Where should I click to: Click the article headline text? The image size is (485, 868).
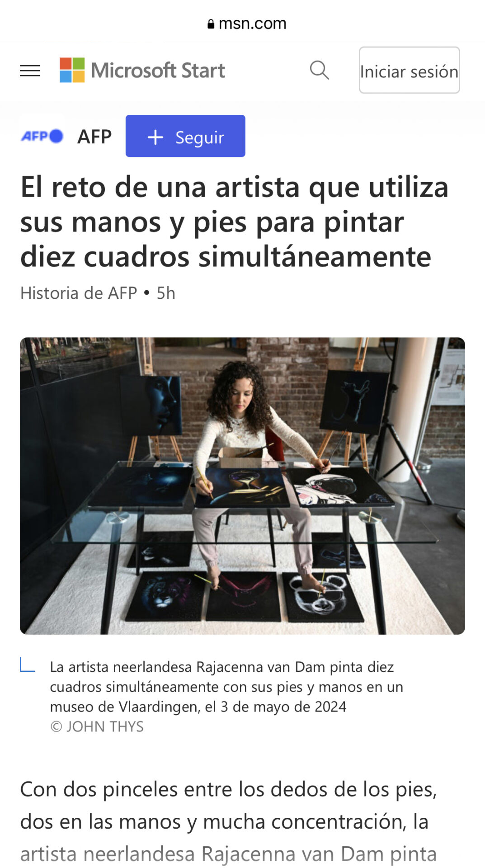[x=234, y=222]
